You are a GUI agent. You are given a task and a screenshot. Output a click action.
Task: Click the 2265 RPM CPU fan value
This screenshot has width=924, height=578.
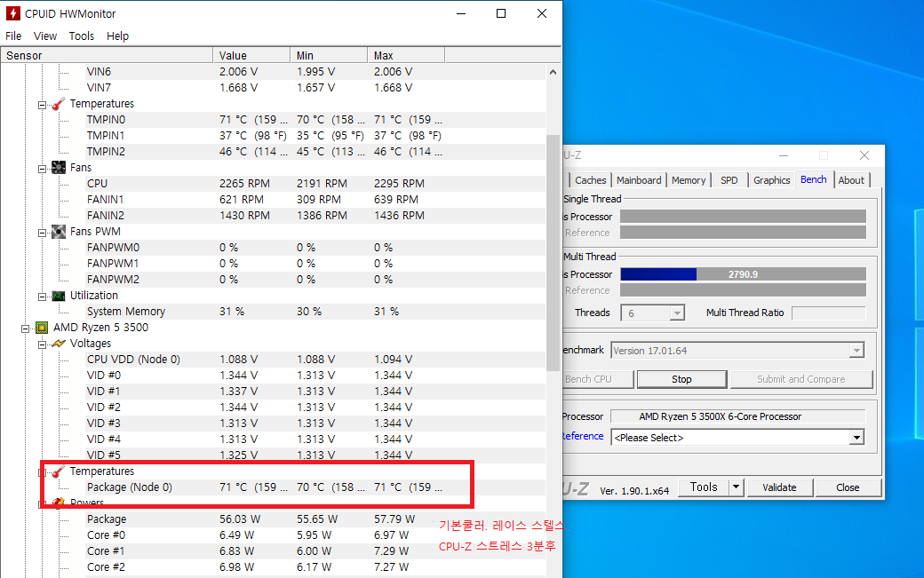coord(244,184)
